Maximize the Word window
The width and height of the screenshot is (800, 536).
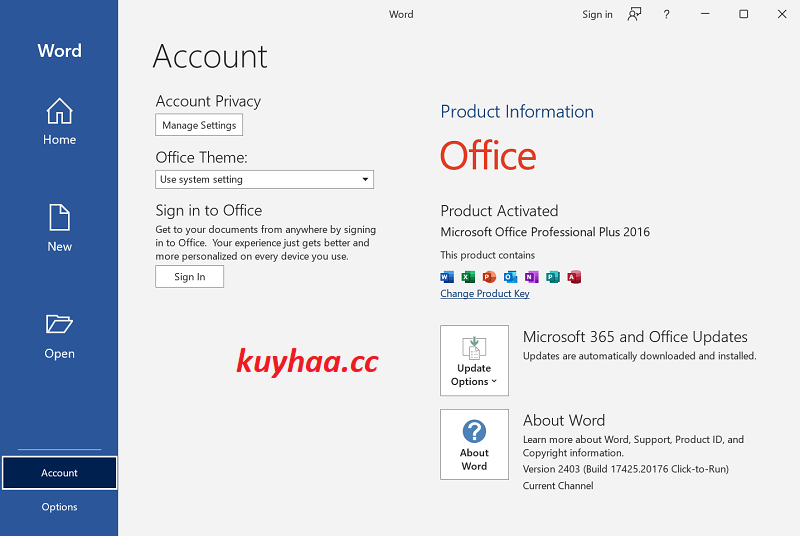click(x=743, y=14)
